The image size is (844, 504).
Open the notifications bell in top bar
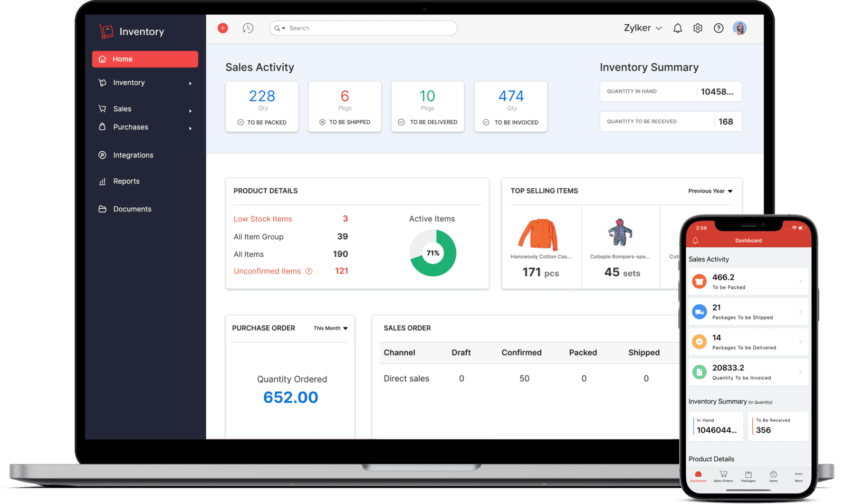coord(677,28)
